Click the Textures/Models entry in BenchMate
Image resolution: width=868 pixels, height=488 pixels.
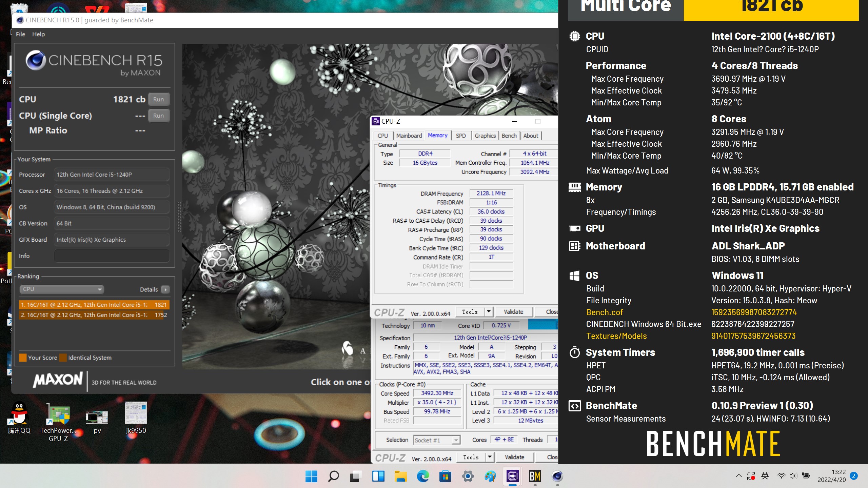[616, 336]
